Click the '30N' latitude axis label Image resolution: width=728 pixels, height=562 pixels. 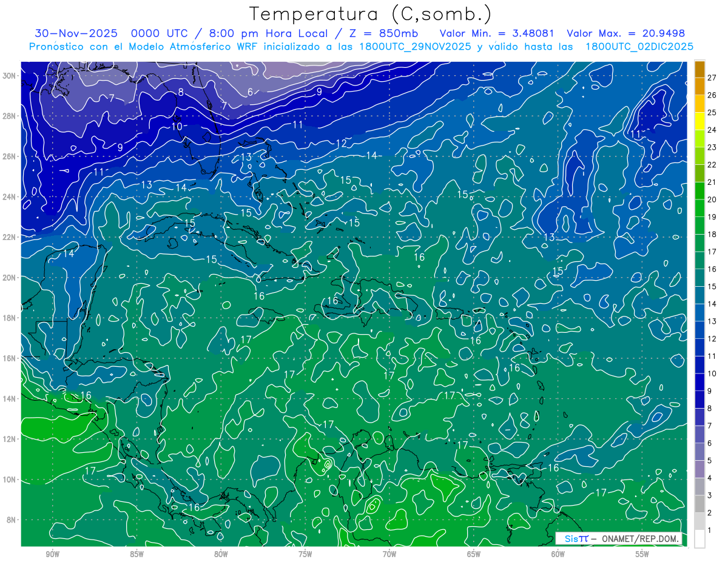pos(9,75)
